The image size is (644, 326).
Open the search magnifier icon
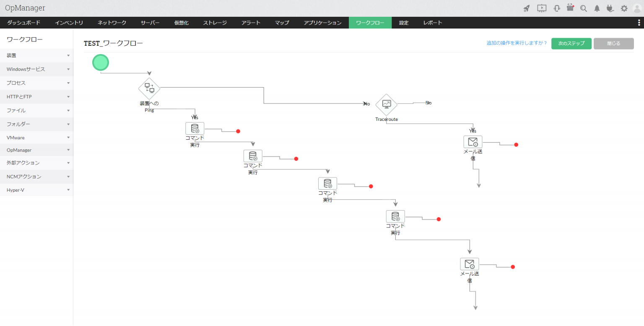coord(583,8)
